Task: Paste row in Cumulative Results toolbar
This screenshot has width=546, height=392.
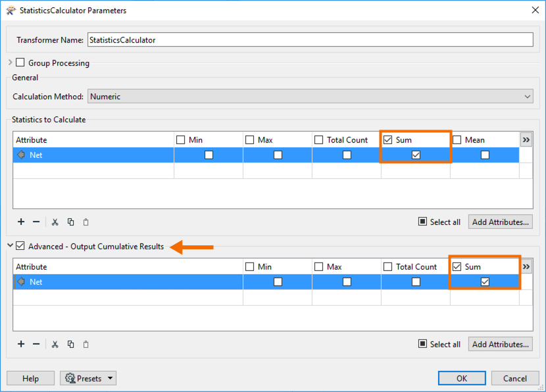Action: [86, 344]
